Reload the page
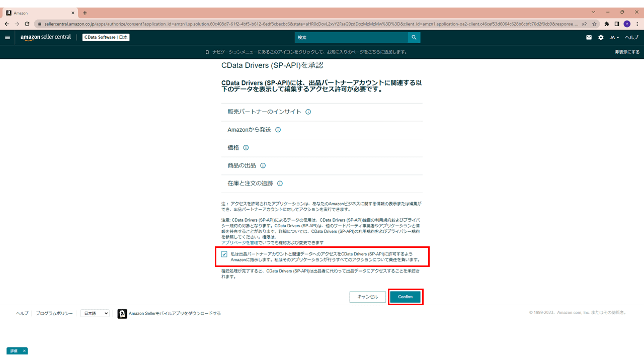Screen dimensions: 644x362 [x=27, y=24]
